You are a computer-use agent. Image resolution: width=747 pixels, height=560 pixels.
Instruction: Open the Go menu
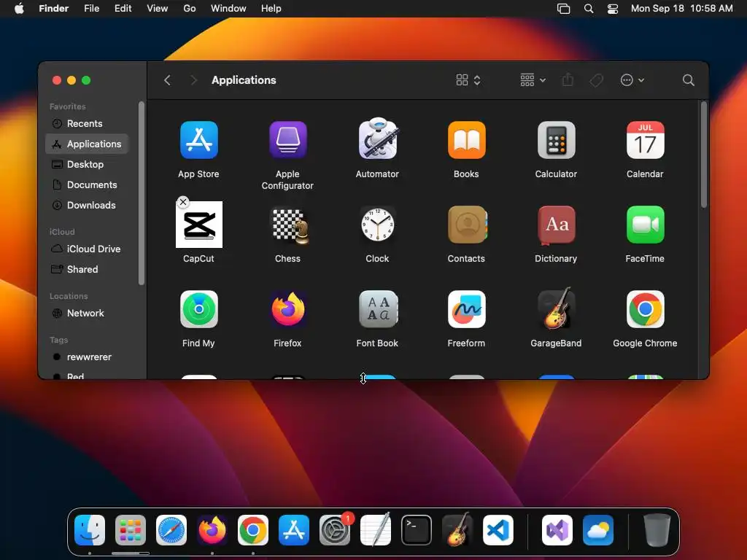pyautogui.click(x=190, y=9)
